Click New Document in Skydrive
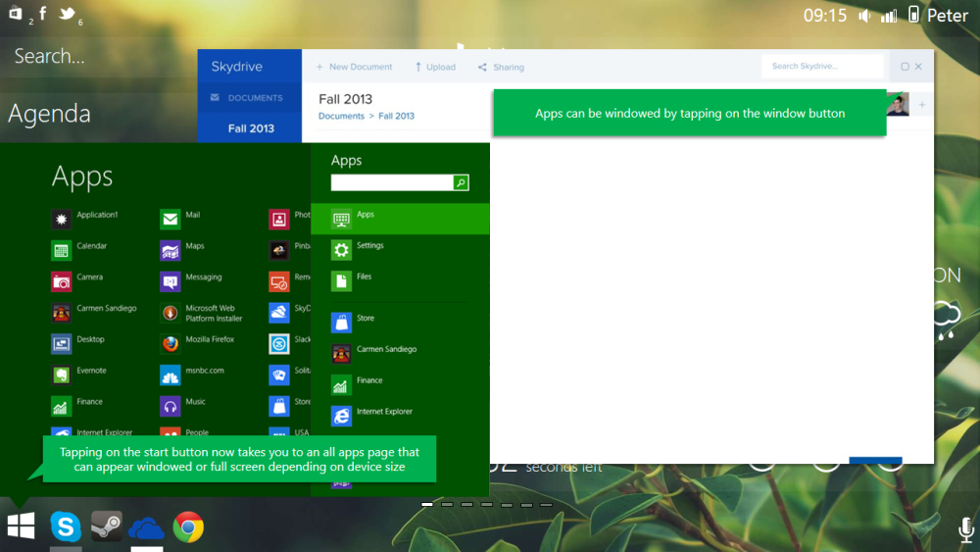Viewport: 980px width, 552px height. coord(354,67)
